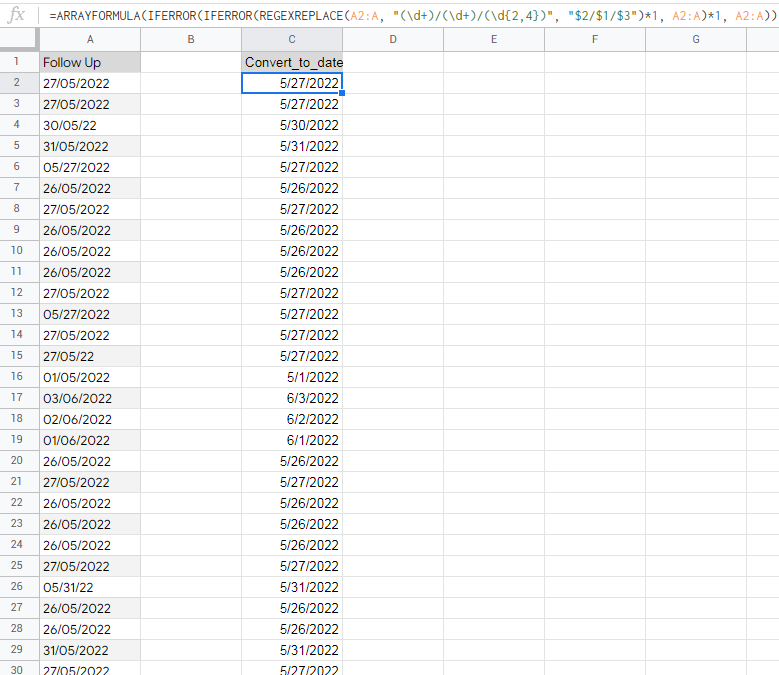
Task: Click cell A29 with 31/05/2022
Action: click(90, 650)
